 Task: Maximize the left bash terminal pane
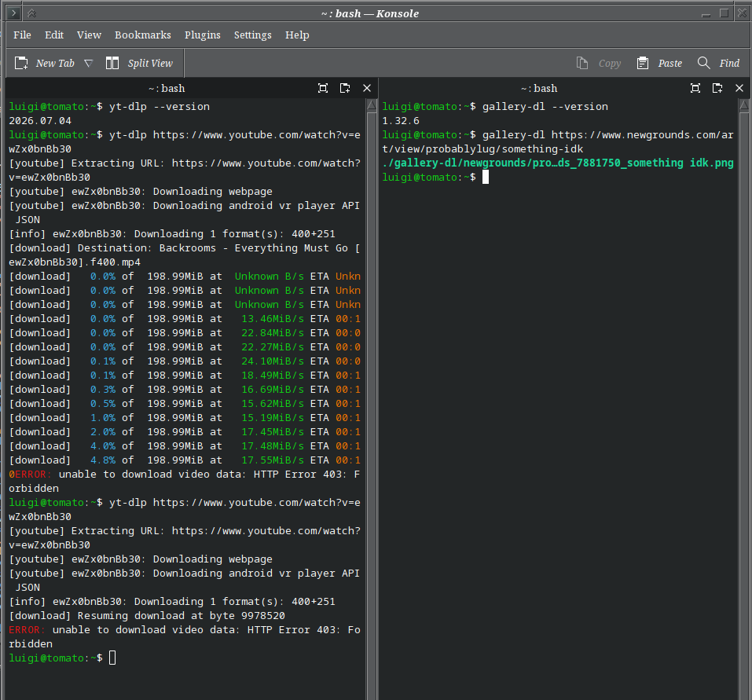point(323,88)
